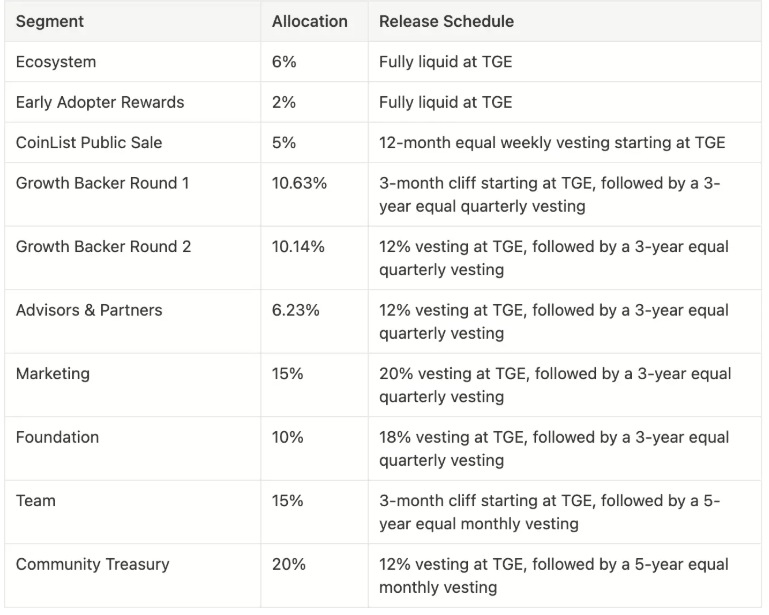Select the Marketing segment cell
The image size is (769, 615).
[53, 374]
